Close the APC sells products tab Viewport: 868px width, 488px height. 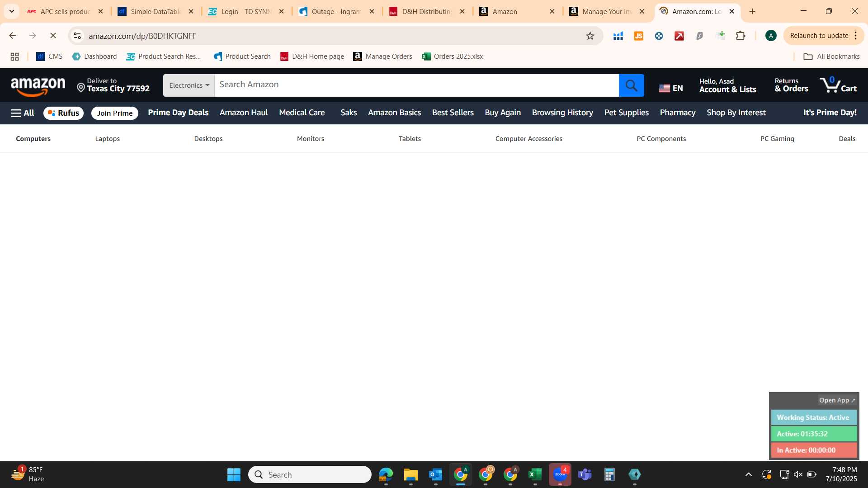[100, 11]
